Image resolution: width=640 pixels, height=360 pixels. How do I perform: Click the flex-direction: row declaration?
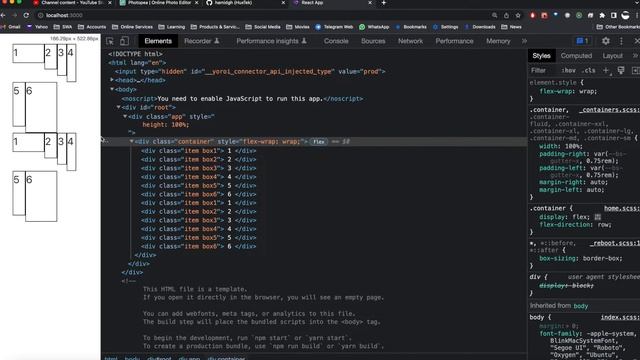[575, 224]
